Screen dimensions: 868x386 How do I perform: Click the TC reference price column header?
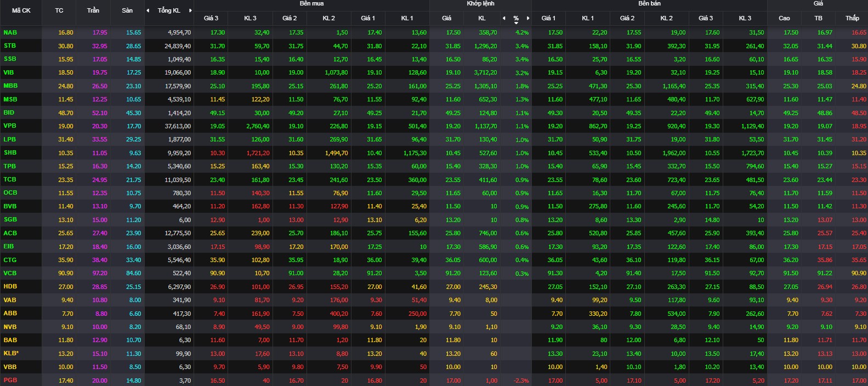coord(59,10)
